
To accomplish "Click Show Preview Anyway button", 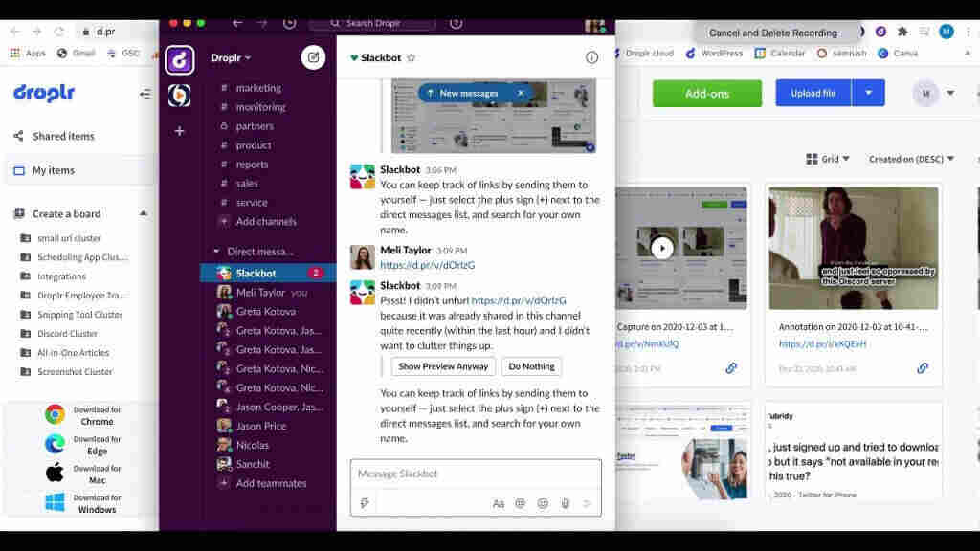I will [x=443, y=366].
